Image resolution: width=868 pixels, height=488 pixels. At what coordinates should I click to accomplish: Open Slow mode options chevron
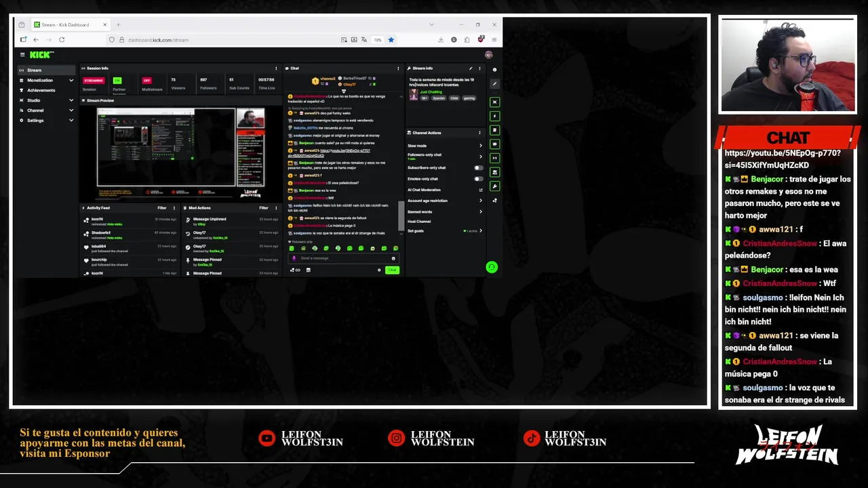(481, 146)
